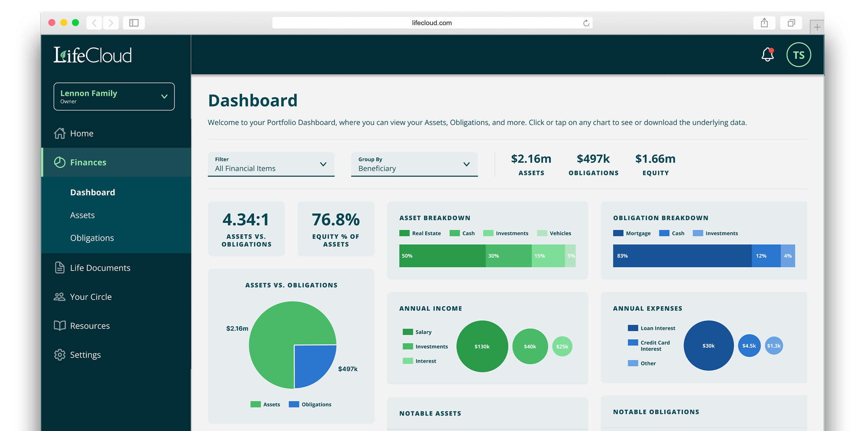Click the sidebar toggle icon in toolbar

pos(134,23)
